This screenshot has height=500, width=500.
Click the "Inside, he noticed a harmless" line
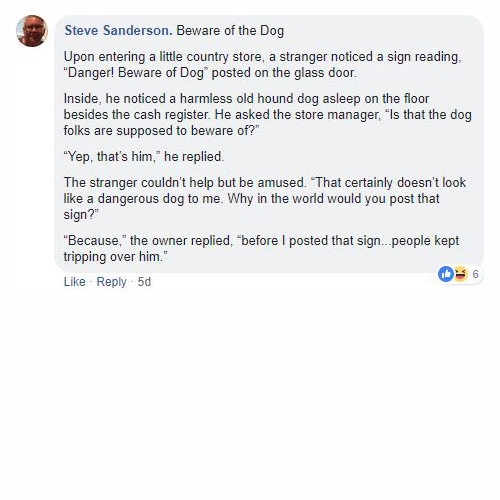pyautogui.click(x=246, y=99)
